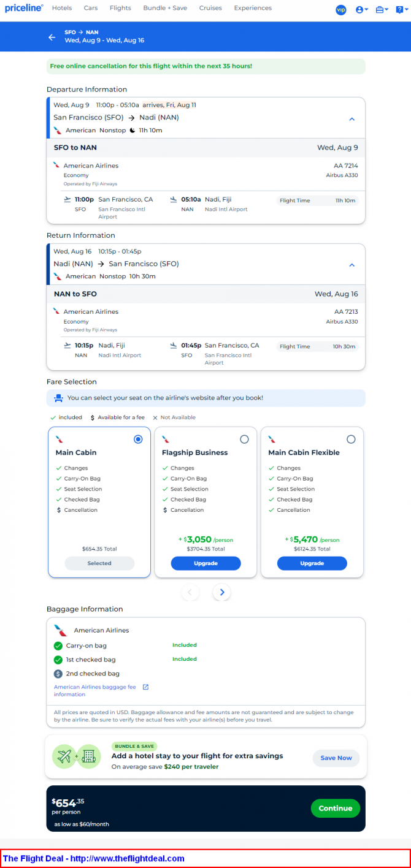Collapse the return flight details chevron
The width and height of the screenshot is (411, 868).
pyautogui.click(x=351, y=265)
